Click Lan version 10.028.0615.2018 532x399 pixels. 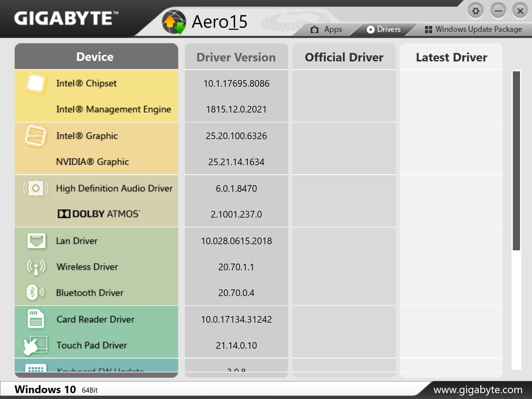[x=236, y=241]
